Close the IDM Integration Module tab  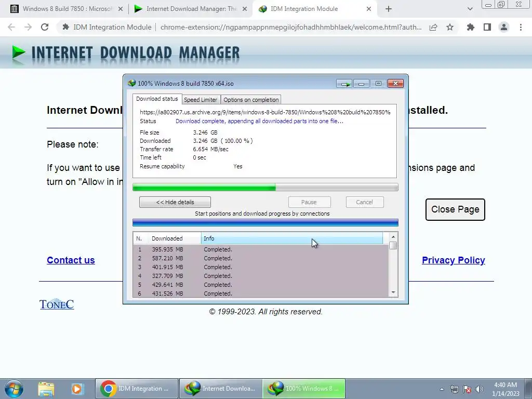point(369,9)
